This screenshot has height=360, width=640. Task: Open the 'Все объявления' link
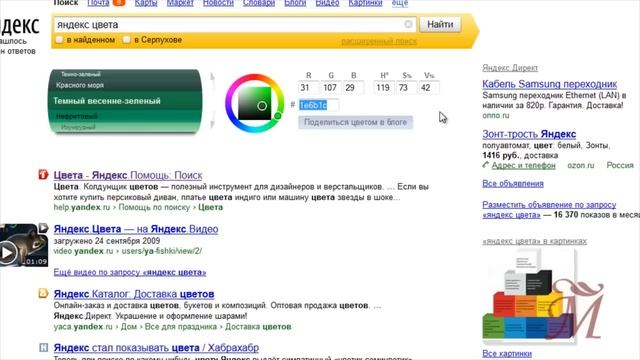pos(513,183)
